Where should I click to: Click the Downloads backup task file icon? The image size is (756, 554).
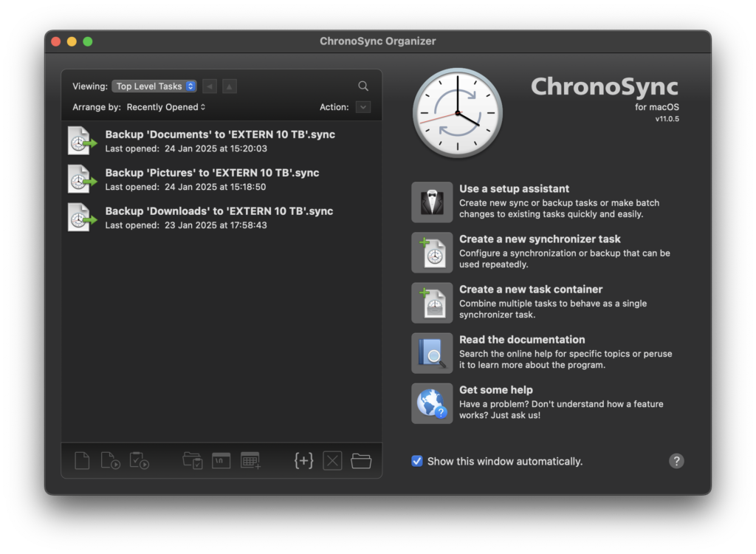[x=81, y=218]
